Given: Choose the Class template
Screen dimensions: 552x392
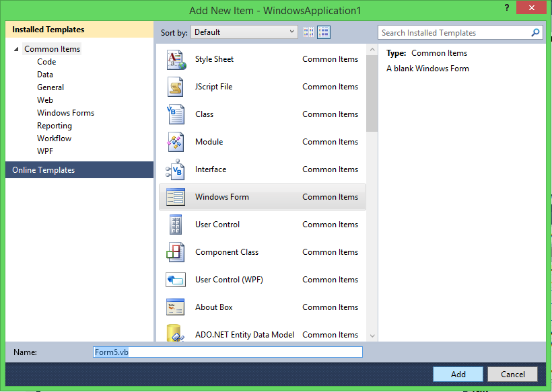Looking at the screenshot, I should 205,114.
